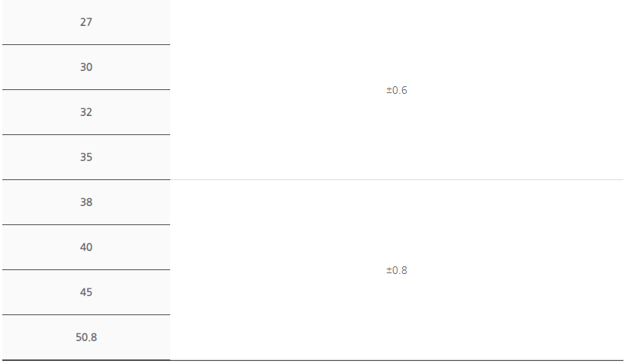The width and height of the screenshot is (628, 364).
Task: Select the cell labeled 35
Action: (86, 157)
